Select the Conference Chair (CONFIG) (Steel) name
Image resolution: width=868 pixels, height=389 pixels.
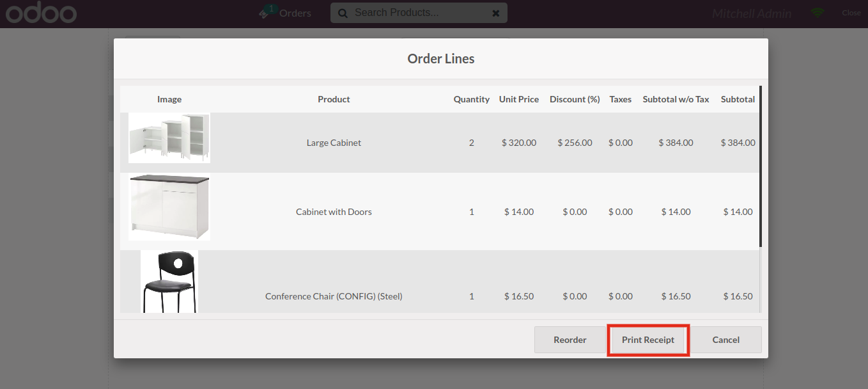[334, 296]
